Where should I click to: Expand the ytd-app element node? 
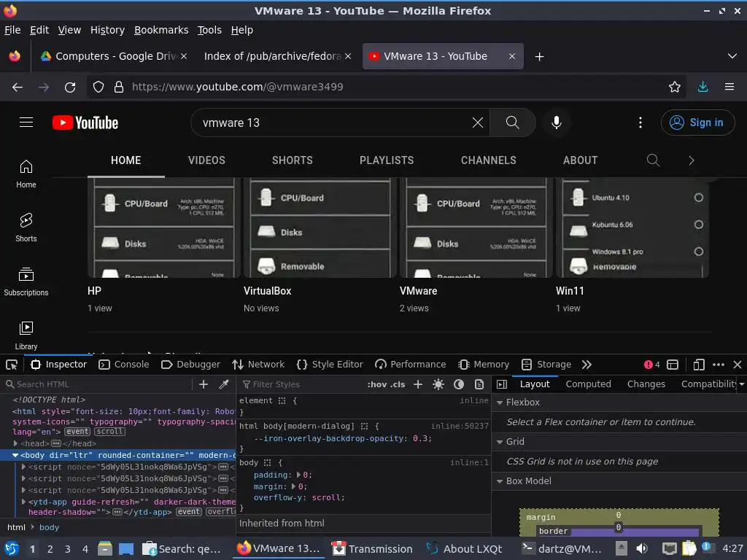[23, 502]
